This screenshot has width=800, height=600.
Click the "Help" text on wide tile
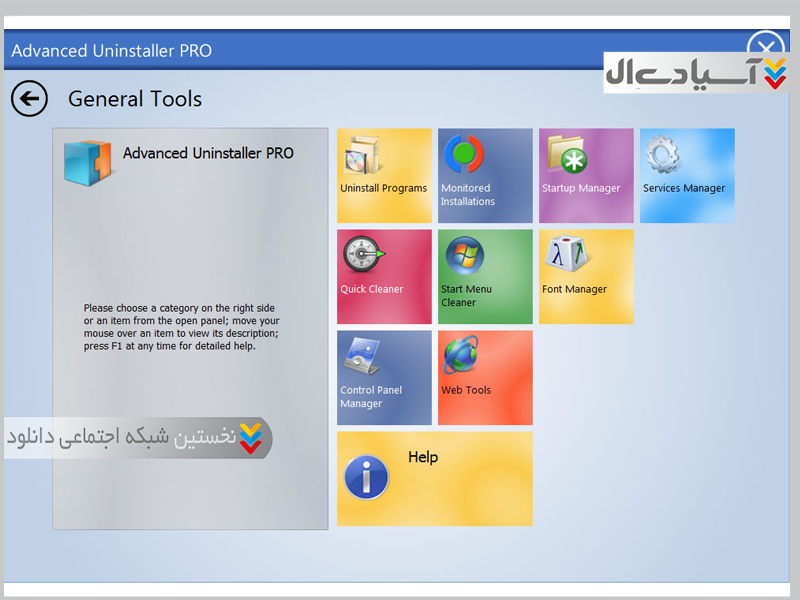(423, 457)
